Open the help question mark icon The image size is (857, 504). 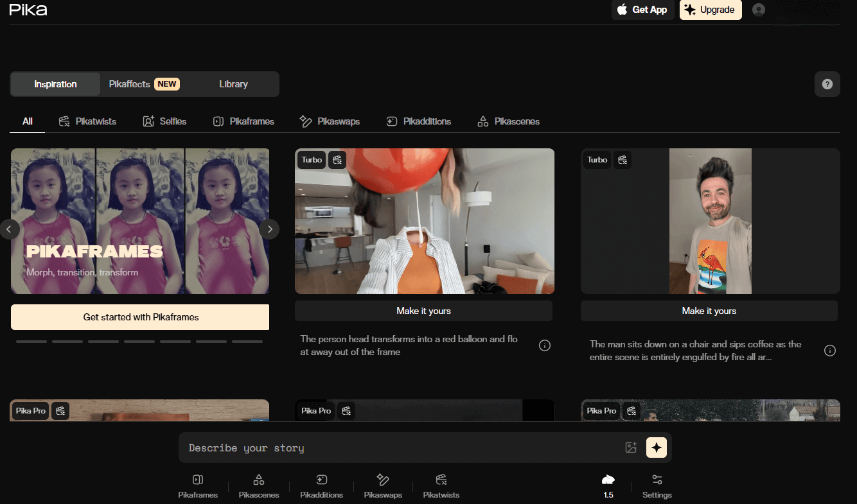click(x=827, y=84)
